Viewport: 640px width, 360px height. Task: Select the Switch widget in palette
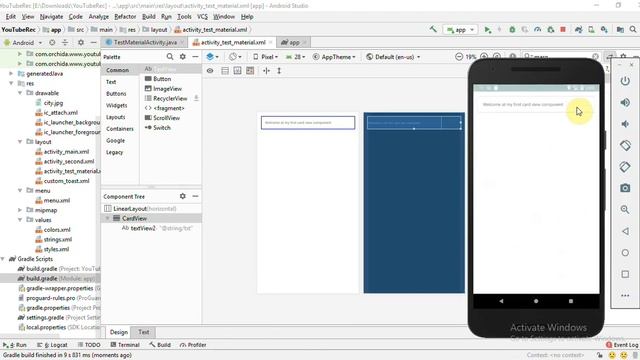click(162, 127)
